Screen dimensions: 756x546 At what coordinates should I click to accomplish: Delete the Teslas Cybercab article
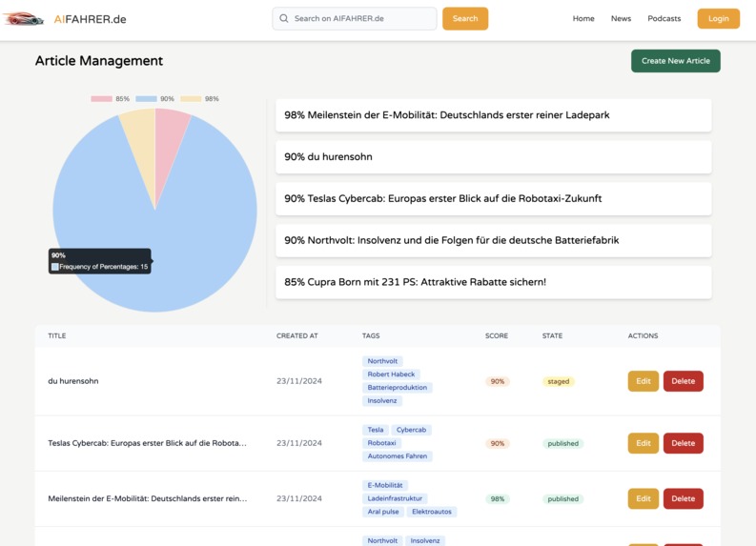684,443
